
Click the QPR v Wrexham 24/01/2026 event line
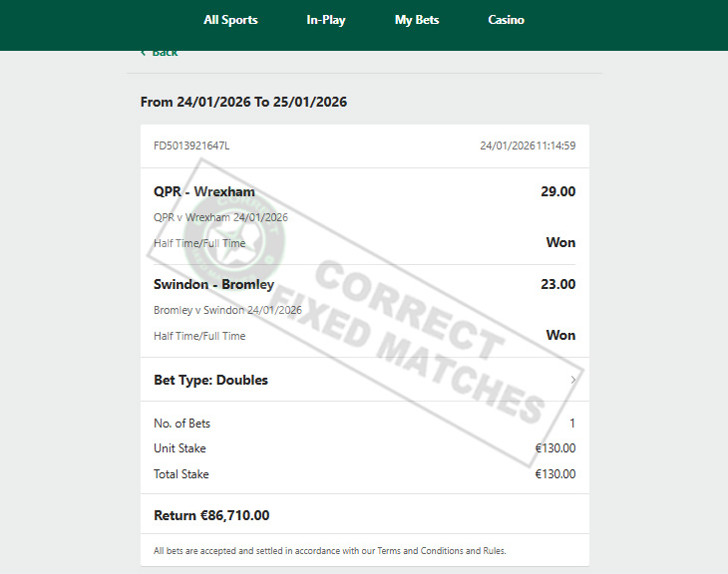[220, 217]
